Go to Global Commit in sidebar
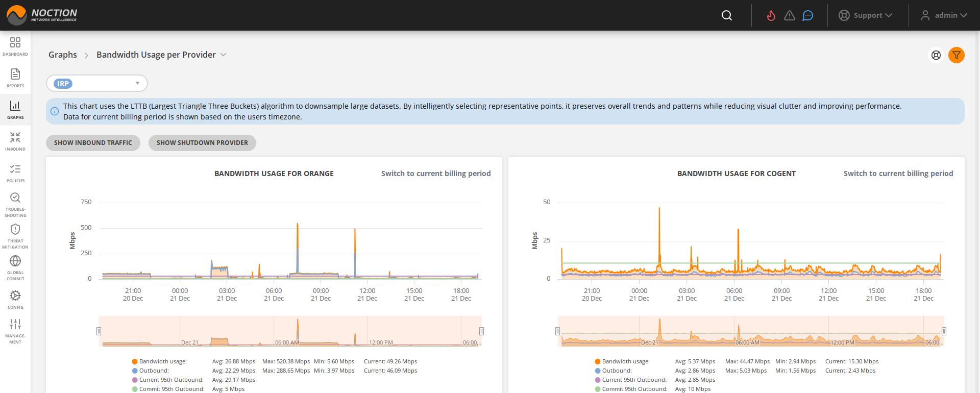The height and width of the screenshot is (393, 980). click(15, 267)
